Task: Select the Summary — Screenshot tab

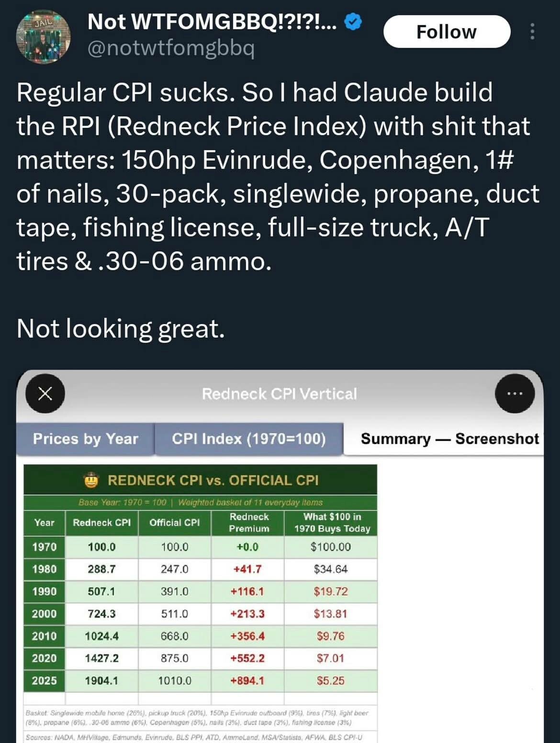Action: tap(449, 439)
